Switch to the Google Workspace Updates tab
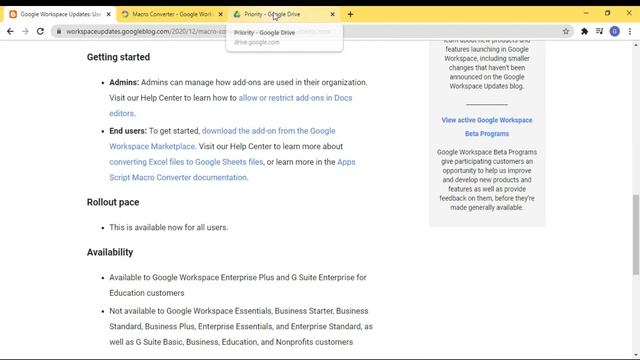 [60, 14]
